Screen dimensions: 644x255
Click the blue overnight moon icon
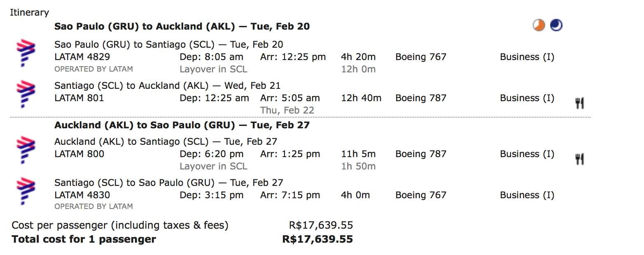tap(556, 25)
